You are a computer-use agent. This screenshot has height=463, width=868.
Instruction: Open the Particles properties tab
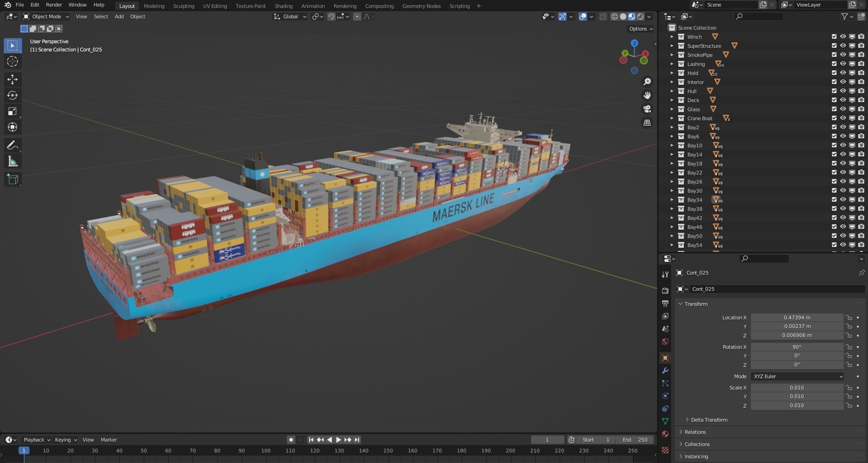coord(665,383)
